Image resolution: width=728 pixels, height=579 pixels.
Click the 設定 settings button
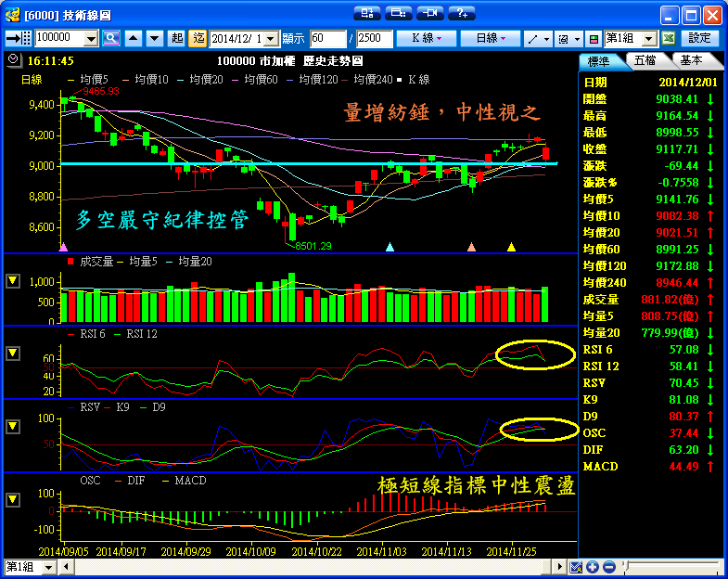[699, 38]
